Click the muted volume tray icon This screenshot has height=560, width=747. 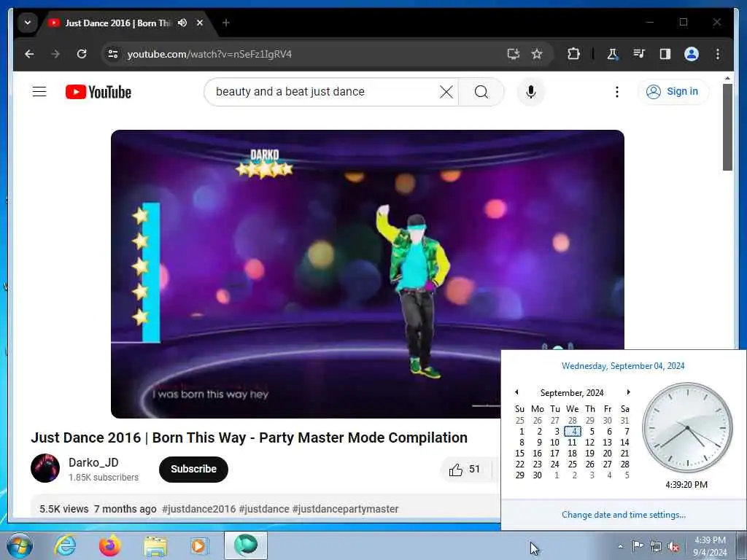(x=673, y=547)
